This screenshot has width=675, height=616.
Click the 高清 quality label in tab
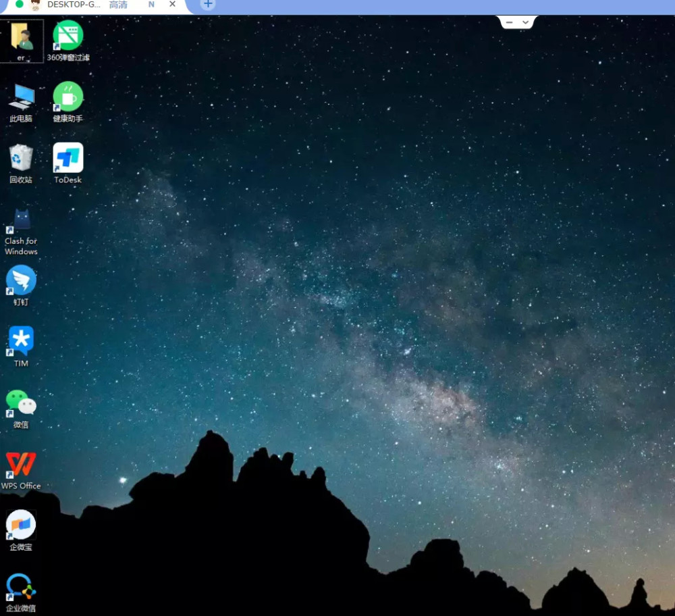pyautogui.click(x=118, y=5)
